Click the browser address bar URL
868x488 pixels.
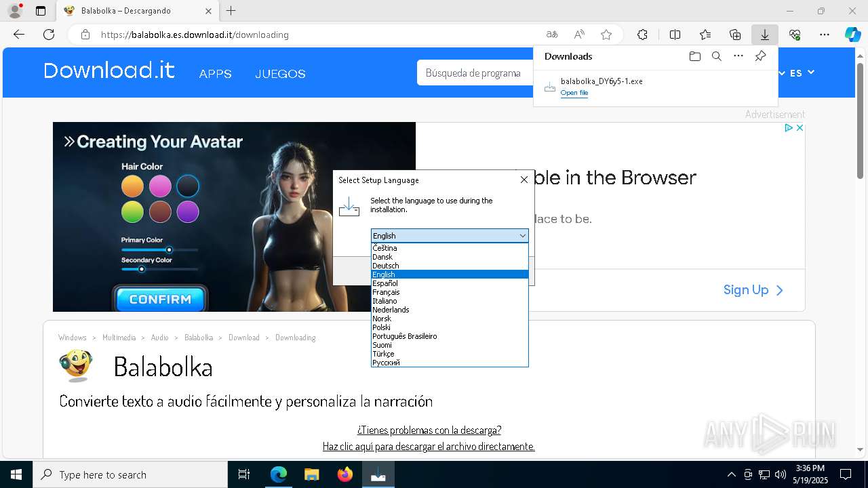tap(195, 35)
